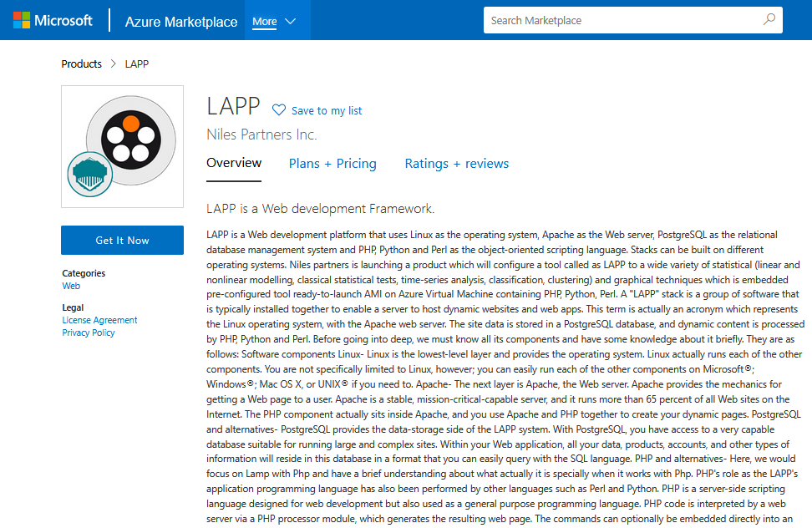The width and height of the screenshot is (812, 528).
Task: Click the breadcrumb arrow after Products
Action: tap(114, 64)
